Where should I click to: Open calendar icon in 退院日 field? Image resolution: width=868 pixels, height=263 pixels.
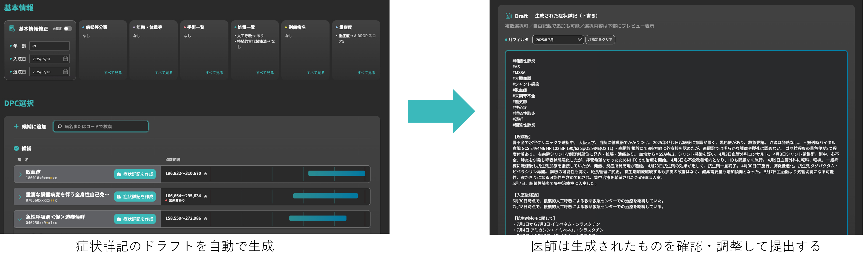click(x=65, y=72)
